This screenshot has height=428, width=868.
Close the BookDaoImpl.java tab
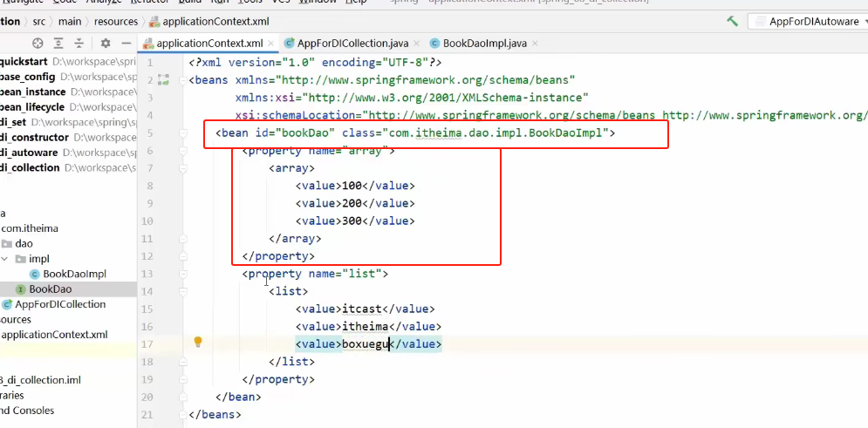pos(534,43)
